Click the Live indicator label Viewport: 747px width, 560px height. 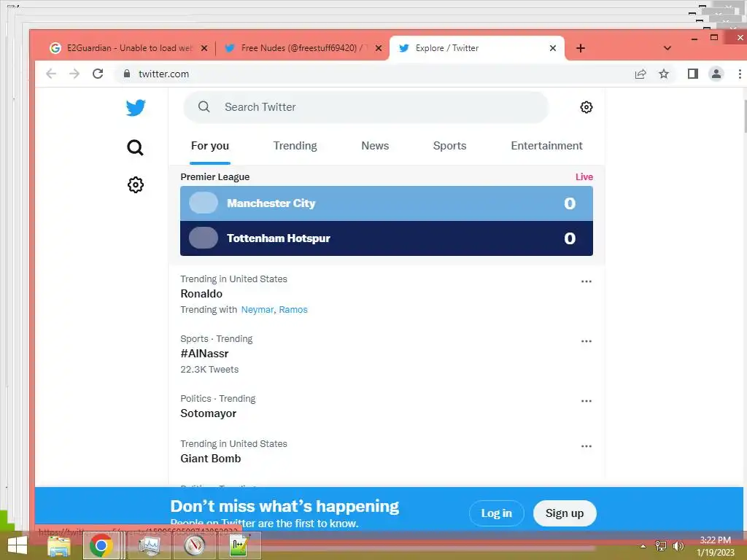pyautogui.click(x=584, y=176)
